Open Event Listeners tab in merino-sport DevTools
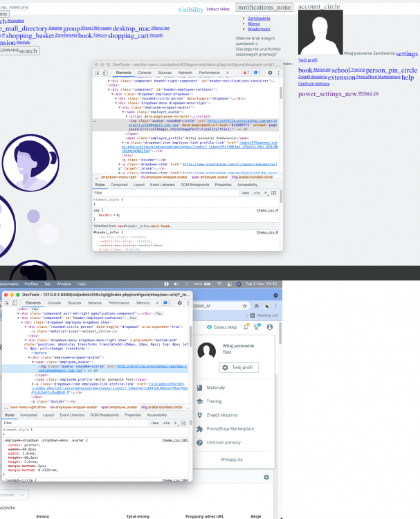Image resolution: width=420 pixels, height=519 pixels. (162, 185)
